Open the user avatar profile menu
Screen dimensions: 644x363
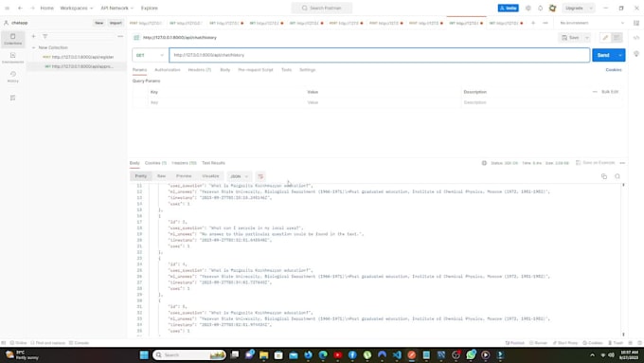[x=552, y=8]
